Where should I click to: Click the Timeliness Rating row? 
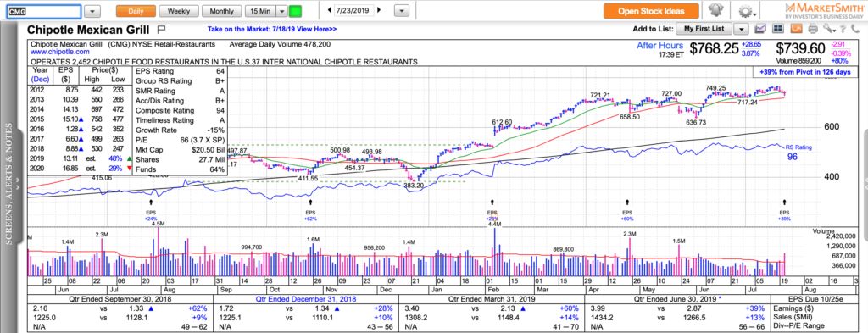[x=181, y=120]
